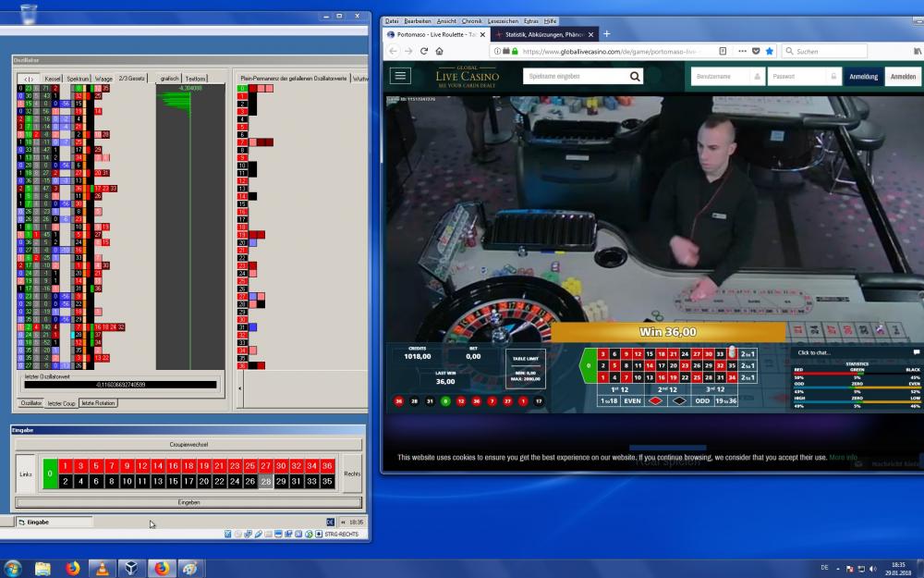Select the 2/3 Gesetz tab
924x578 pixels.
(x=131, y=78)
